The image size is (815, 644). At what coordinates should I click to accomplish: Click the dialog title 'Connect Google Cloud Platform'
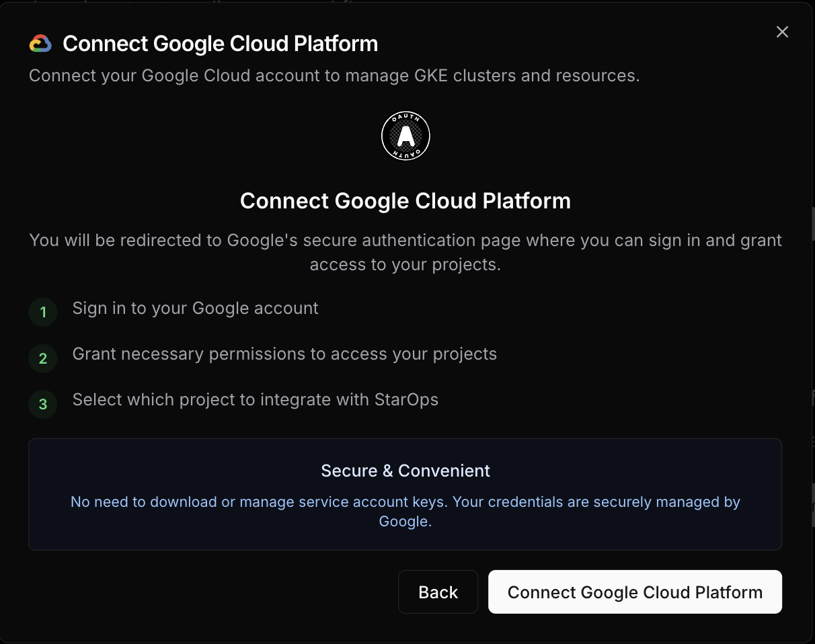[x=220, y=43]
